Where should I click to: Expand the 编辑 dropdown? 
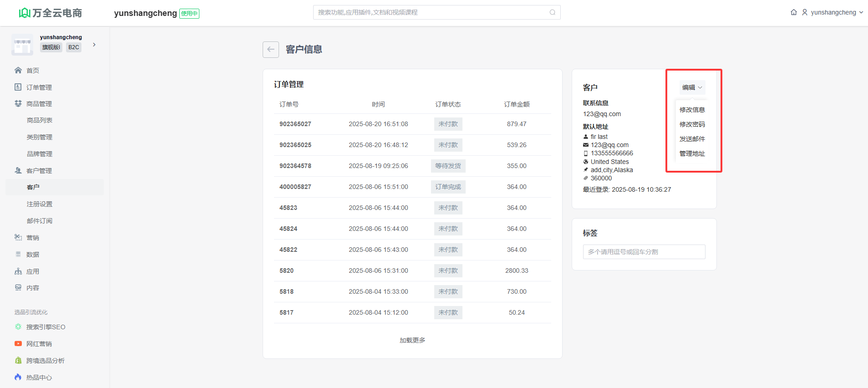[692, 87]
